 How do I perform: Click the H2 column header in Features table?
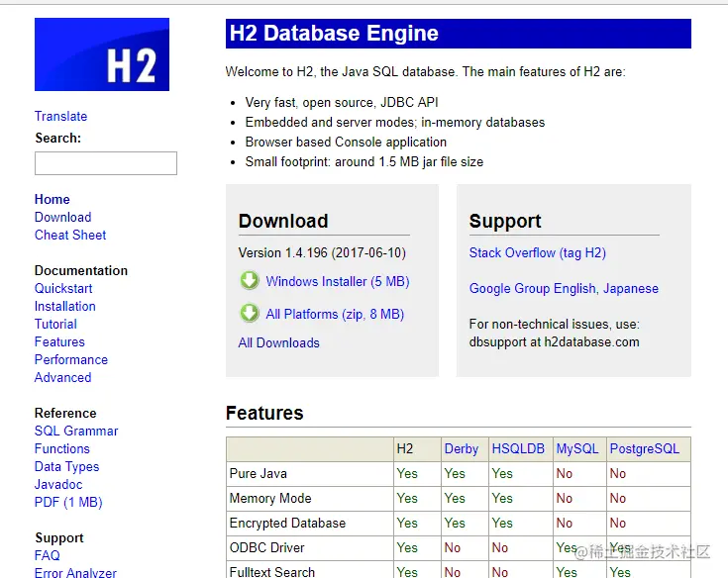405,448
